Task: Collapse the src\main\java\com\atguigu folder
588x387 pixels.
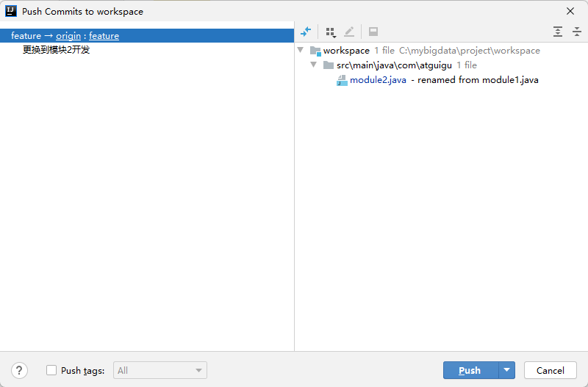Action: click(314, 65)
